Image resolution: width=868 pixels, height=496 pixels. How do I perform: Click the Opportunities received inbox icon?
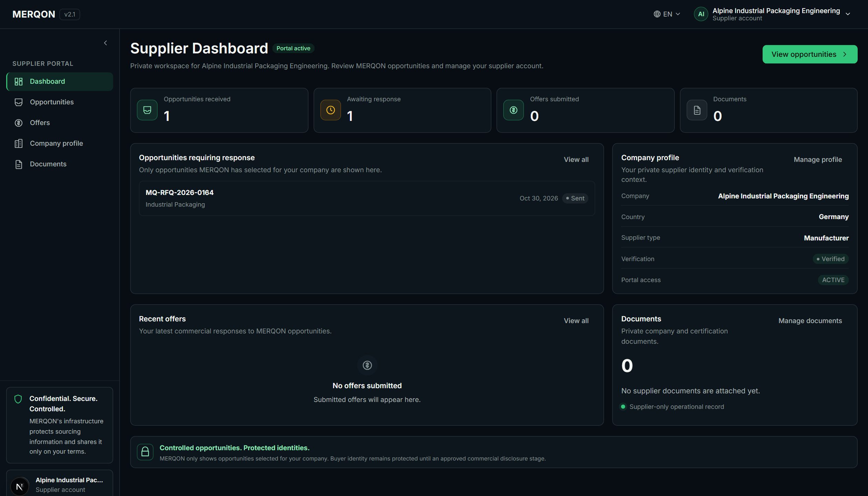tap(147, 110)
